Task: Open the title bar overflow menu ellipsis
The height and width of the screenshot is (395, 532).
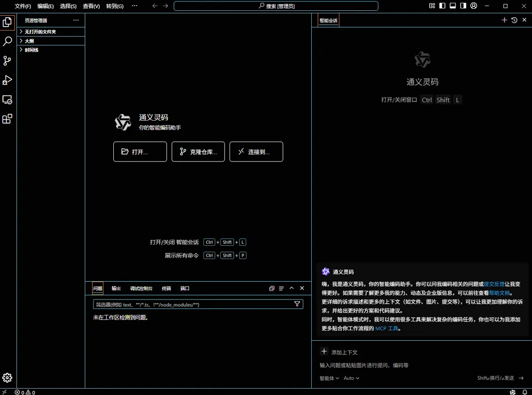Action: tap(134, 6)
